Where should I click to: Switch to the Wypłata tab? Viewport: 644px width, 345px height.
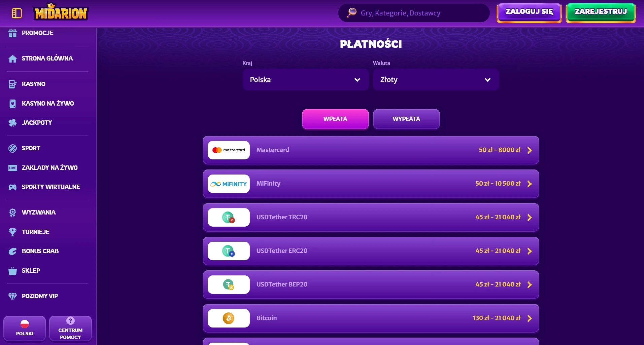406,119
